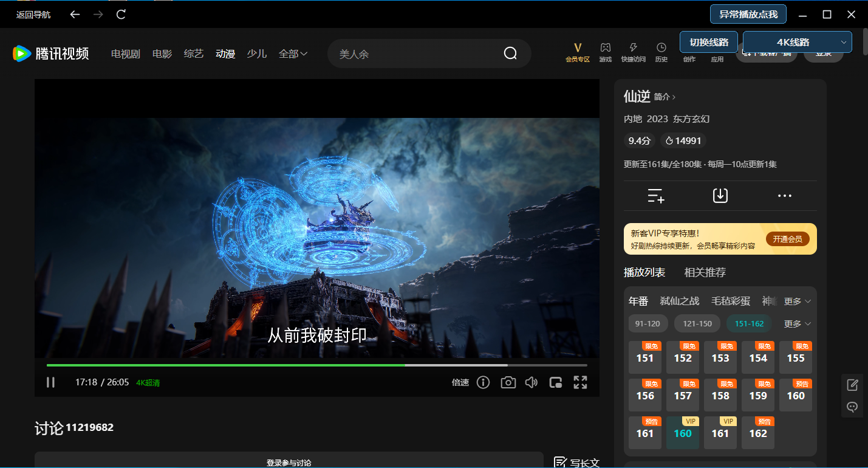Click the 异常播放点我 button

point(748,14)
